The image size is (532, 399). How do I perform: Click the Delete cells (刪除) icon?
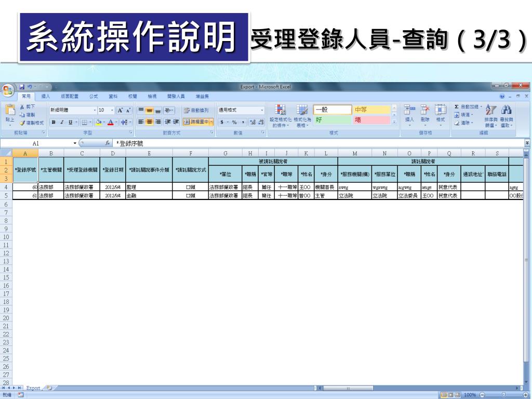425,110
